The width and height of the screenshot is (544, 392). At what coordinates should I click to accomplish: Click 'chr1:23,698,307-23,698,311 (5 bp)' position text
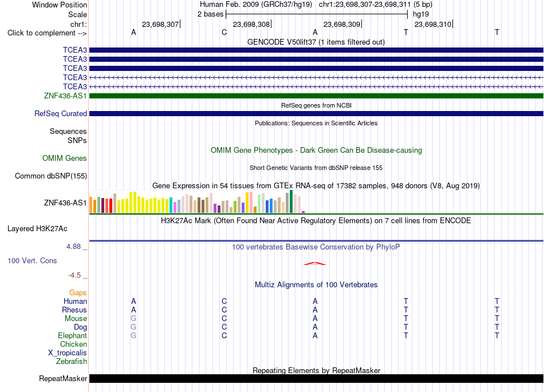[376, 5]
